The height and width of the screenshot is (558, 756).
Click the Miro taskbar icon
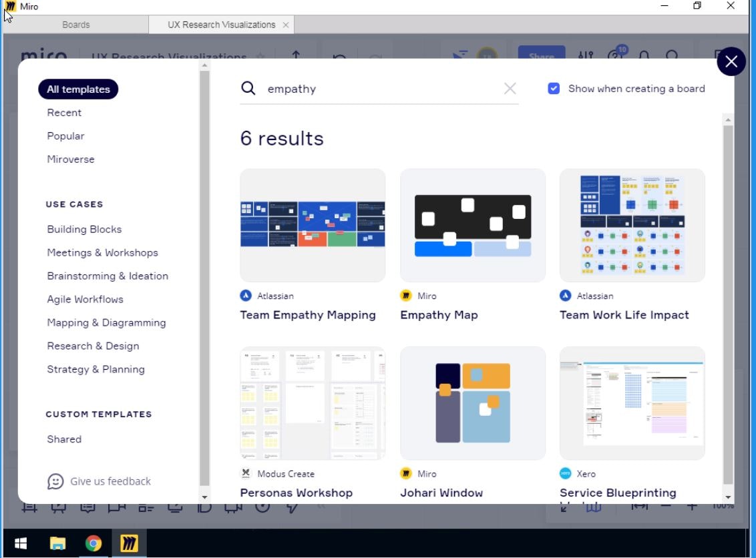tap(129, 543)
